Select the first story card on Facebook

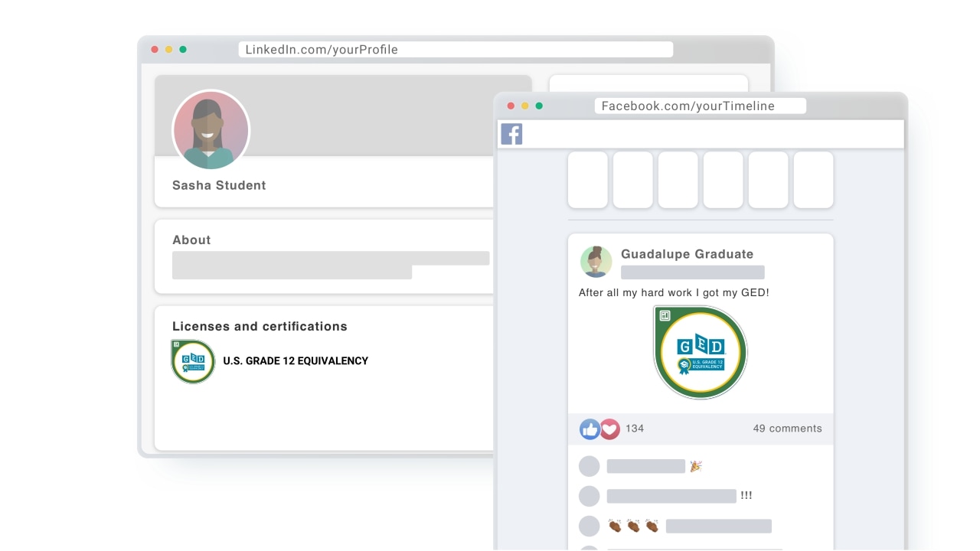pyautogui.click(x=587, y=180)
